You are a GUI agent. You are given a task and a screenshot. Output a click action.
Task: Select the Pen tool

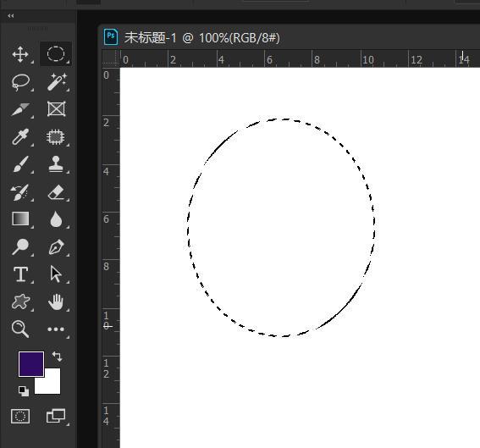(57, 246)
